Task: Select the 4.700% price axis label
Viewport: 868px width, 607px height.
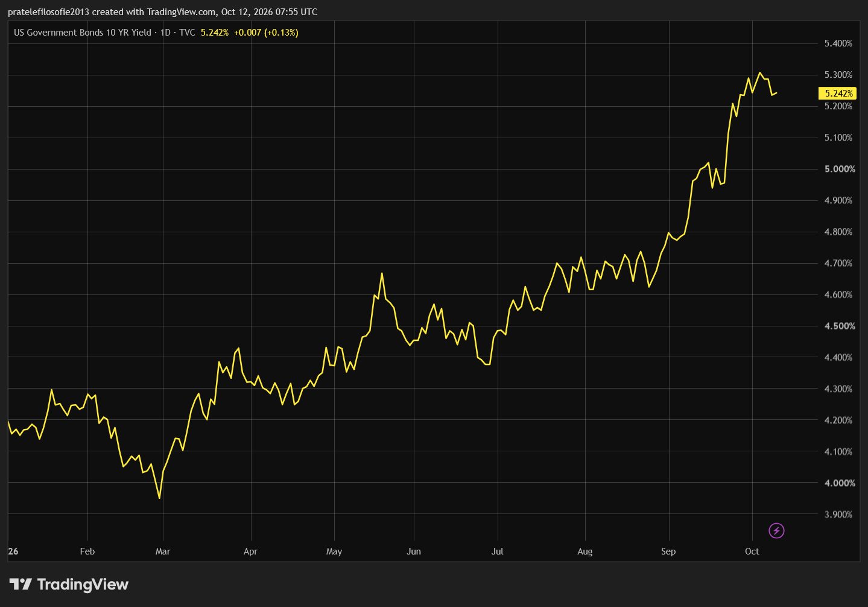Action: pos(838,263)
